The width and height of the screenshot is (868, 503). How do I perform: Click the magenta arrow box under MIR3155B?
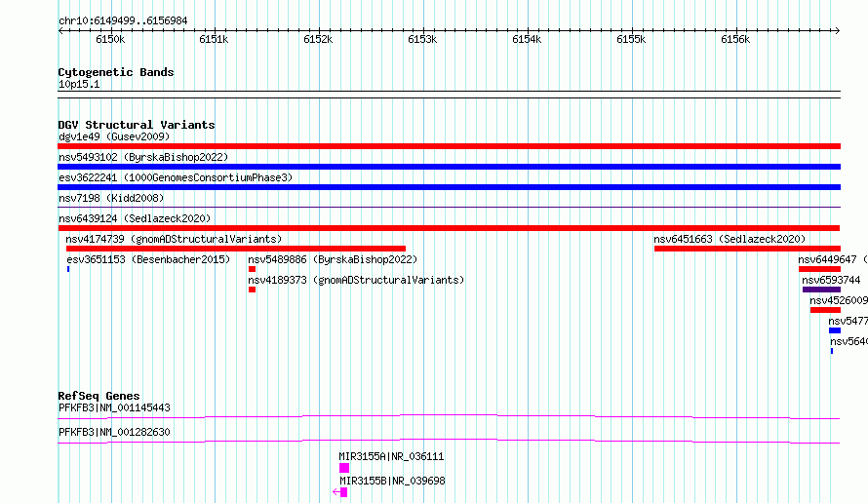(340, 492)
